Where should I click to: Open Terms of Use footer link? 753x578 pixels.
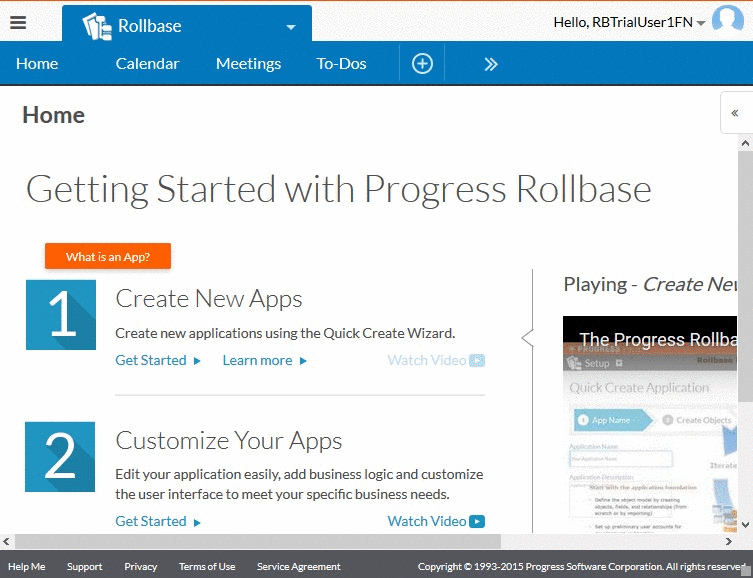pos(207,567)
